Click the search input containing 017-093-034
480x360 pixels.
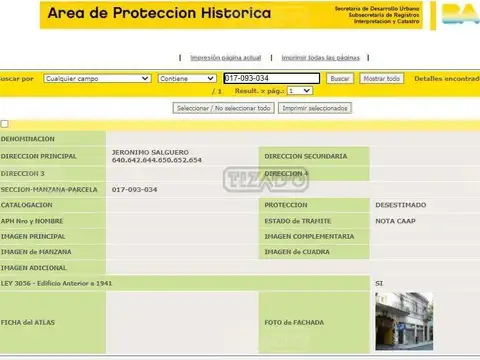click(272, 78)
